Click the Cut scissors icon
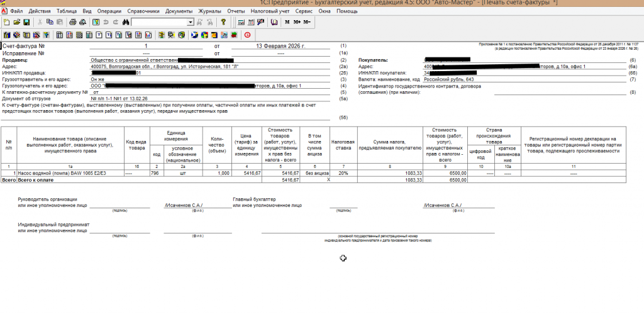 40,22
